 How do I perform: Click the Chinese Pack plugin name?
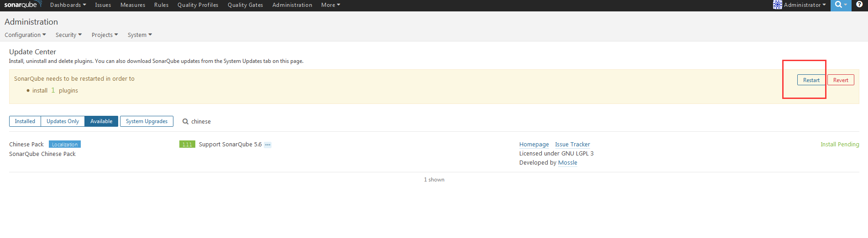point(26,145)
